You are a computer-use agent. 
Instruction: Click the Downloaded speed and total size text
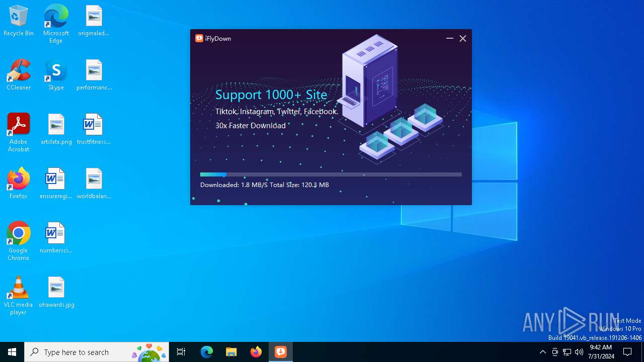[x=265, y=185]
